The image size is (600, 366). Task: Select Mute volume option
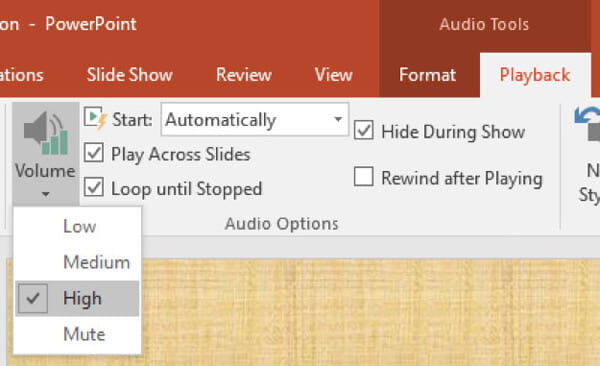pos(77,334)
